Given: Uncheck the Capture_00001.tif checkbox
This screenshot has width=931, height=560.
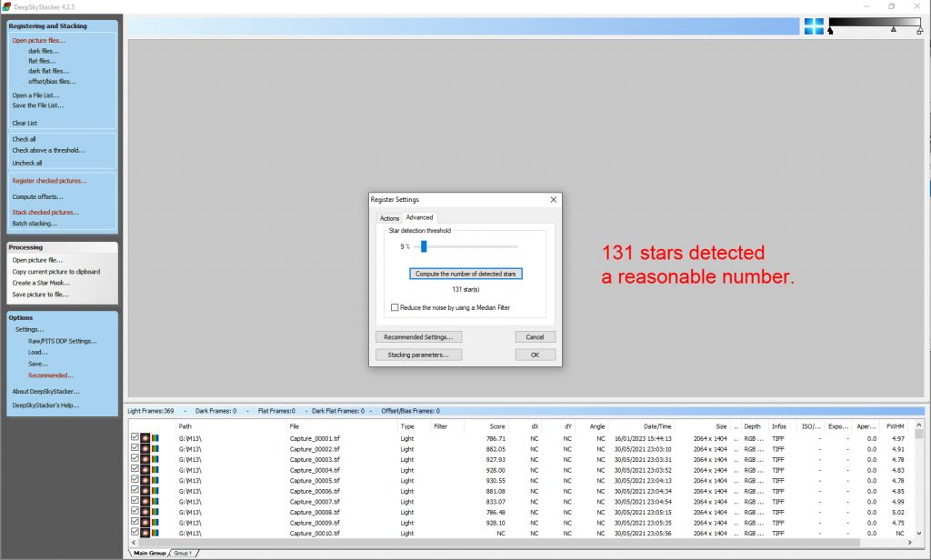Looking at the screenshot, I should click(135, 437).
